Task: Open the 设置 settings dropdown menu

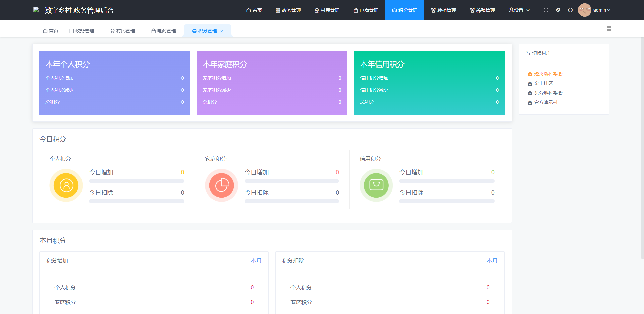Action: (519, 10)
